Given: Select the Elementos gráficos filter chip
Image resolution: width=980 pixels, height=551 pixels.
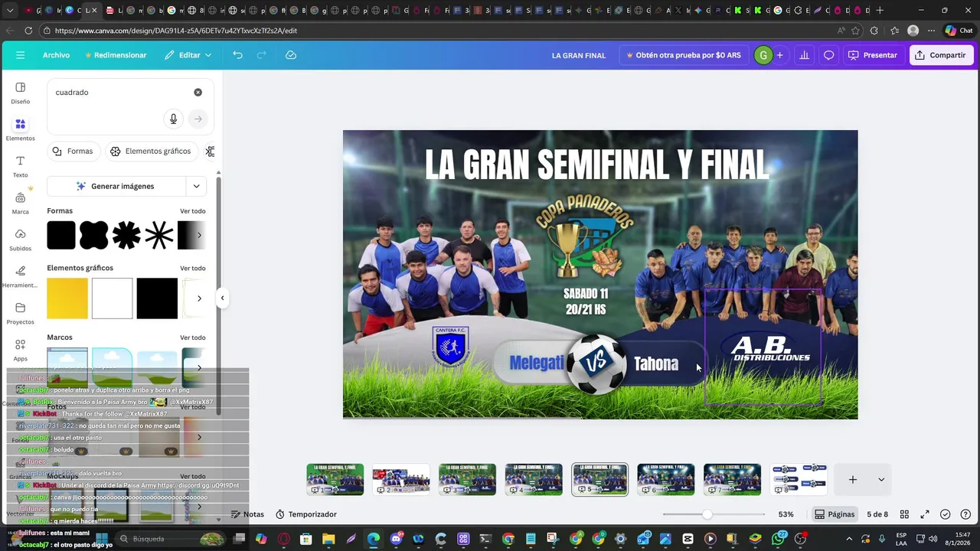Looking at the screenshot, I should pos(151,151).
